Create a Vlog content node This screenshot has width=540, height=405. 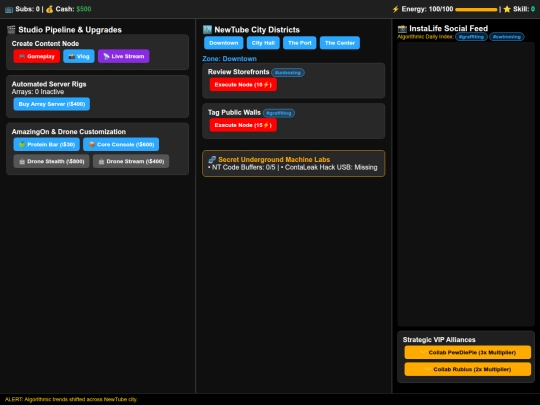(x=79, y=56)
